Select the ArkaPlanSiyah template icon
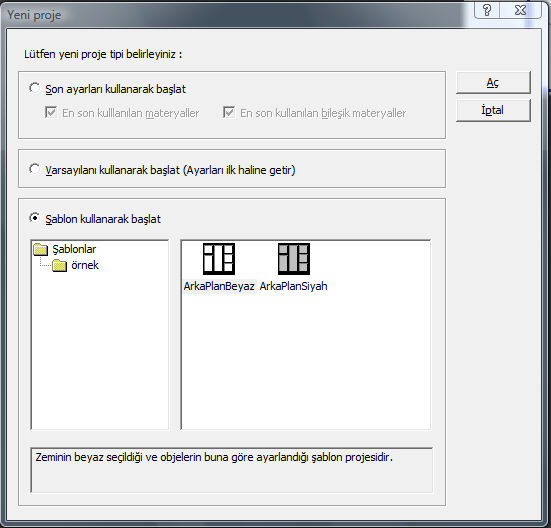This screenshot has width=551, height=528. coord(294,259)
